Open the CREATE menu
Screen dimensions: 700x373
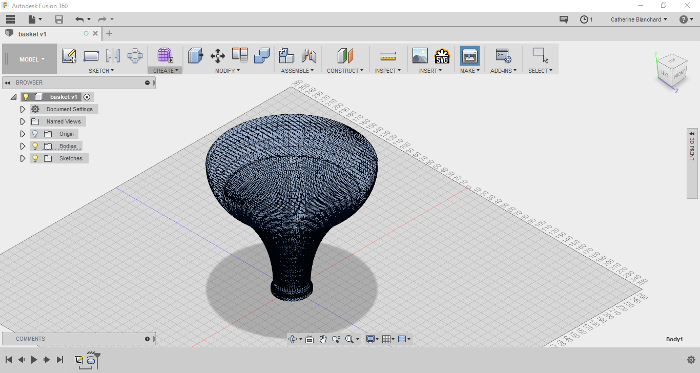coord(165,70)
